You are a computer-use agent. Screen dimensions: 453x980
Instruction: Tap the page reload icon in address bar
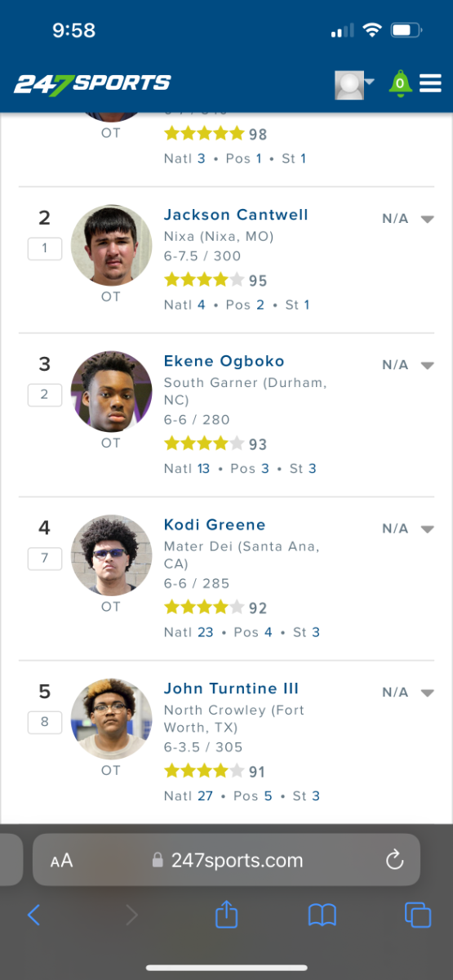point(394,859)
